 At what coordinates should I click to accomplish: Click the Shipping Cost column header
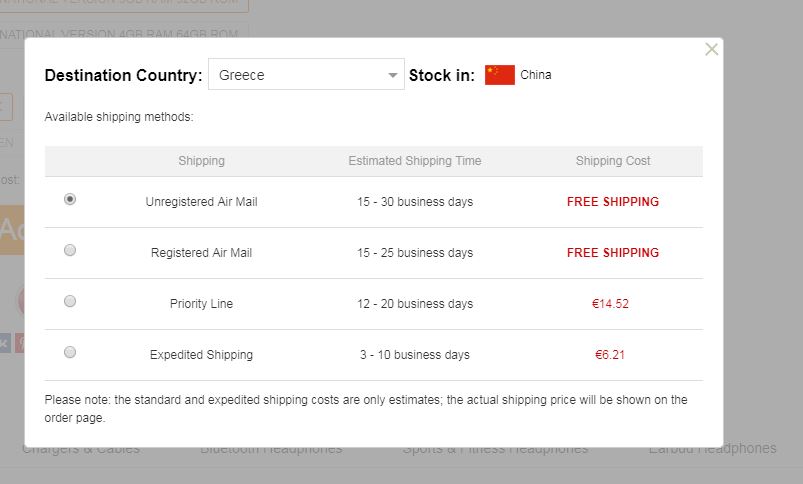pyautogui.click(x=613, y=161)
